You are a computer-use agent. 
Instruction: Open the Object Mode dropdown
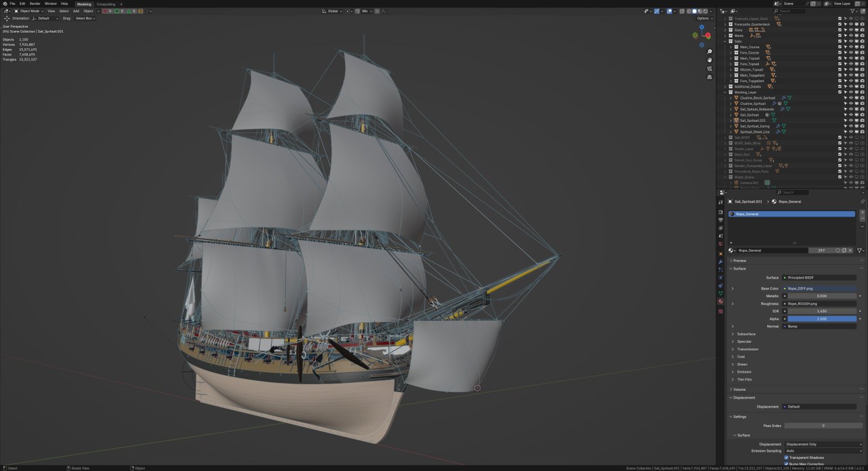point(29,11)
